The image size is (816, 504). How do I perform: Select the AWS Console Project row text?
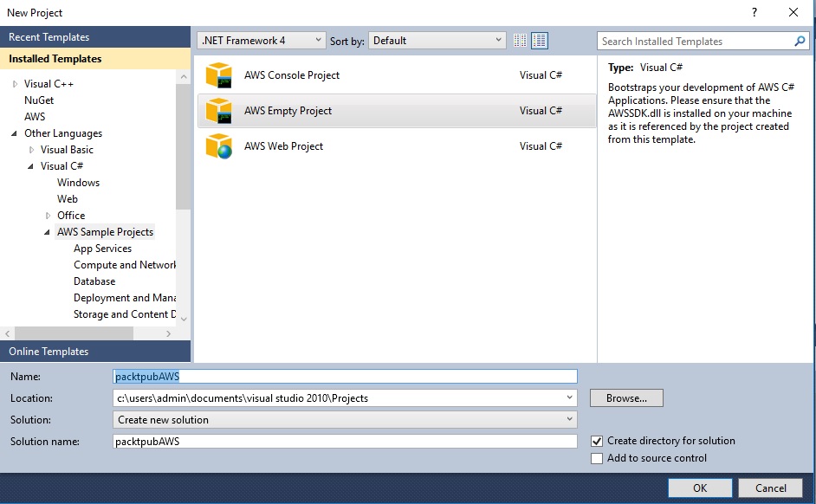[291, 74]
